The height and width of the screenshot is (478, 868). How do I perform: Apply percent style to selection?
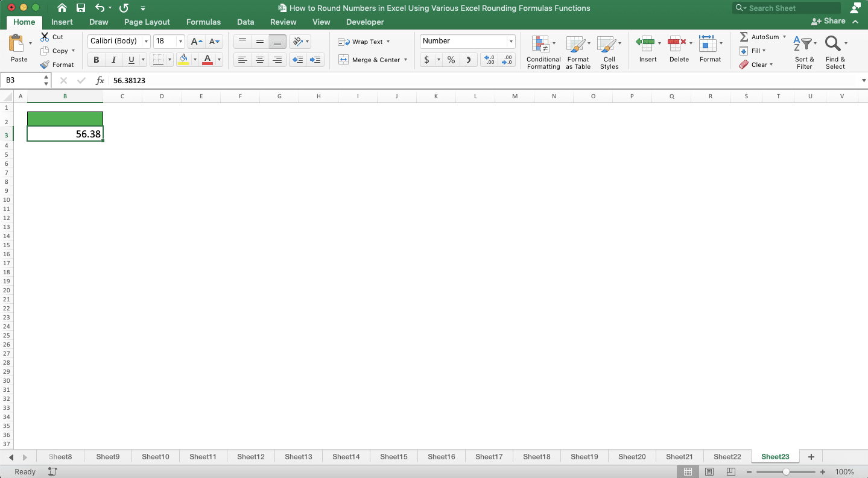pos(451,61)
